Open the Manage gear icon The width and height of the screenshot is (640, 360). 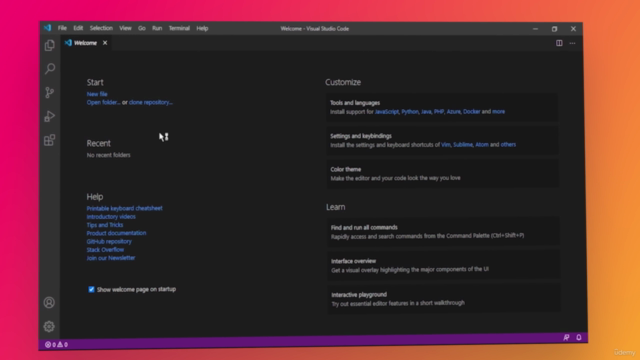pyautogui.click(x=49, y=326)
